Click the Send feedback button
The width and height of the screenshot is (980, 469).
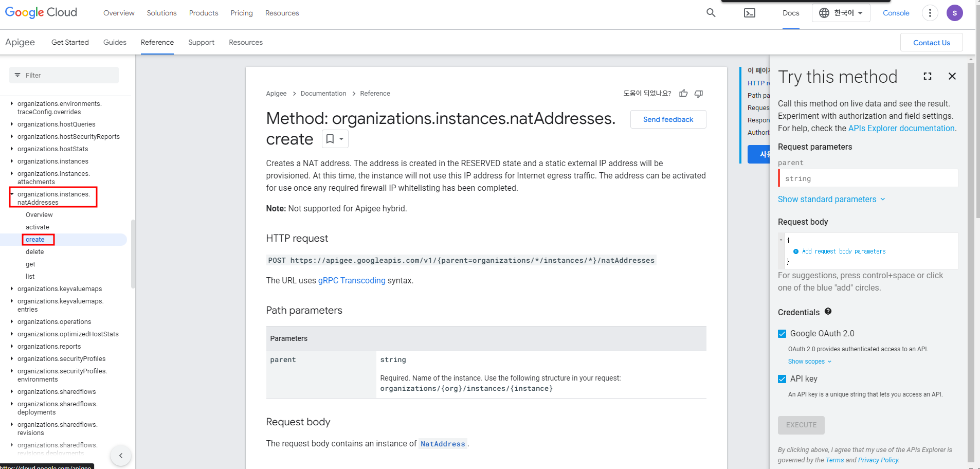tap(668, 119)
